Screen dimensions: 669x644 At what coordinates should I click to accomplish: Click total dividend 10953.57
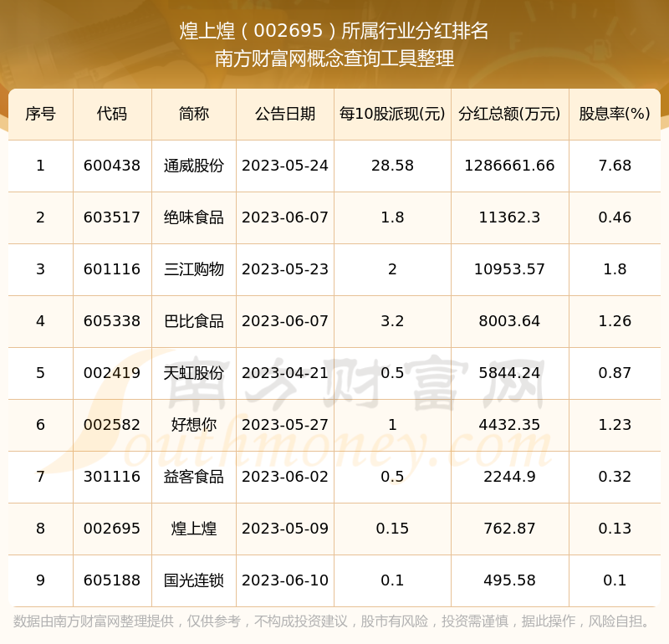pyautogui.click(x=510, y=269)
